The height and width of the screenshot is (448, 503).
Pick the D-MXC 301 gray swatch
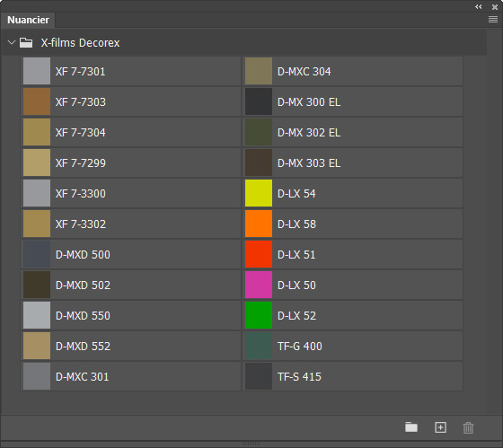tap(37, 376)
